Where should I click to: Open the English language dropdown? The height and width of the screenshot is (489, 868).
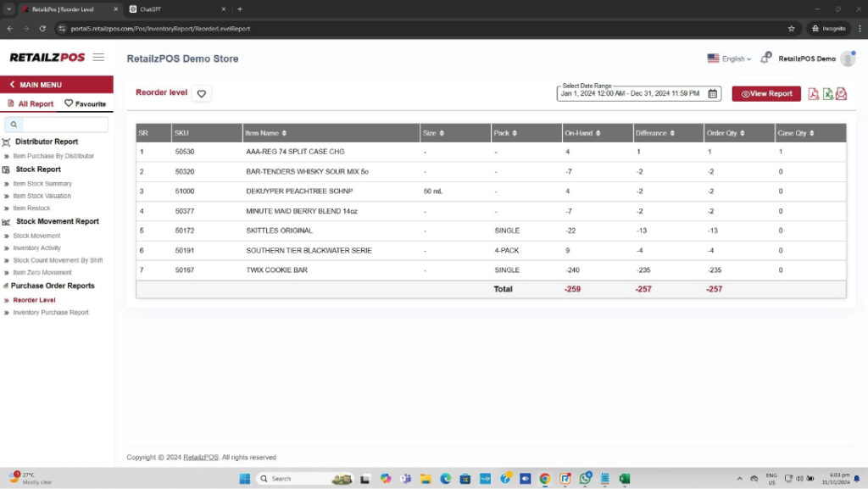[729, 58]
